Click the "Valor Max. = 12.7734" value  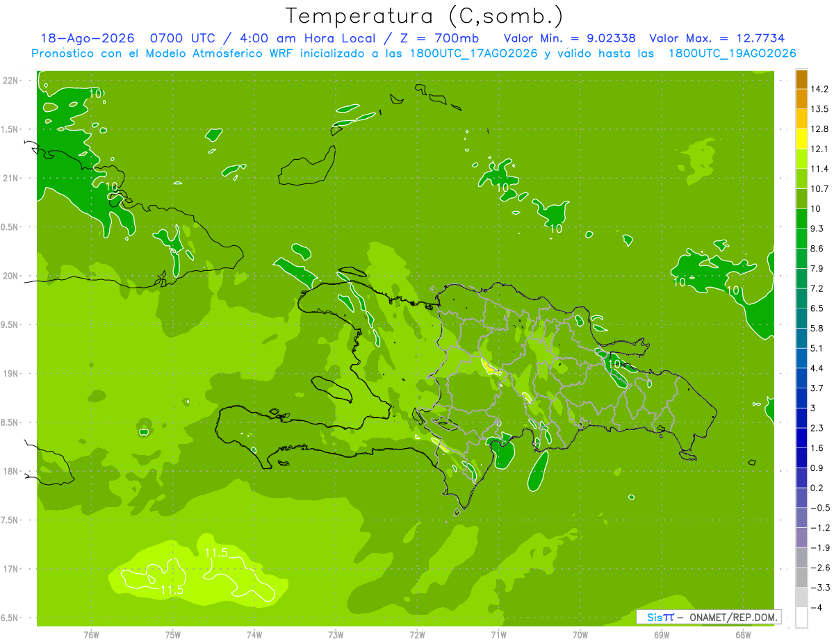717,38
